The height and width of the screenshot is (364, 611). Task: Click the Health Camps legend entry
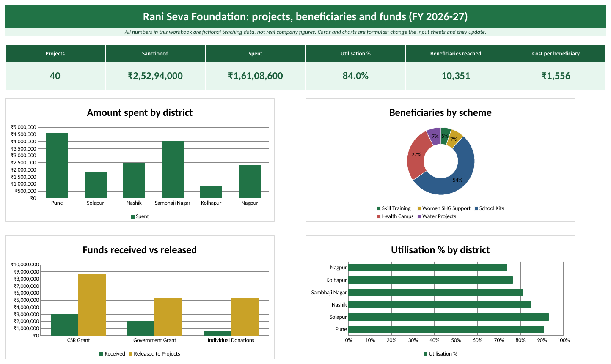pyautogui.click(x=395, y=216)
